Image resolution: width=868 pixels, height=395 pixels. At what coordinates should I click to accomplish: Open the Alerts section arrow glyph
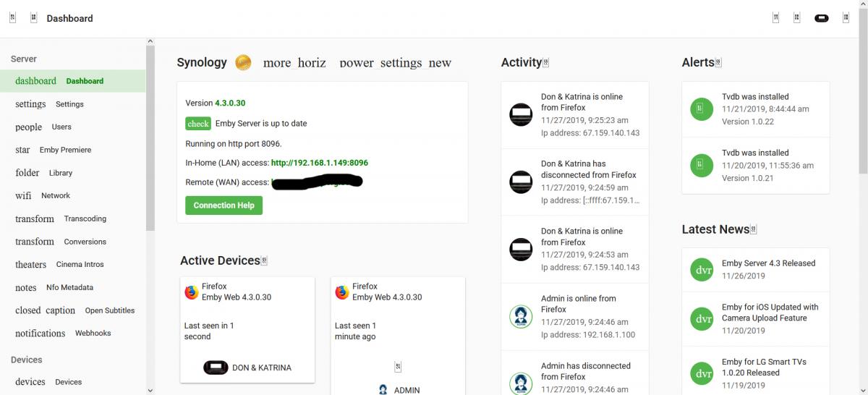pyautogui.click(x=718, y=63)
